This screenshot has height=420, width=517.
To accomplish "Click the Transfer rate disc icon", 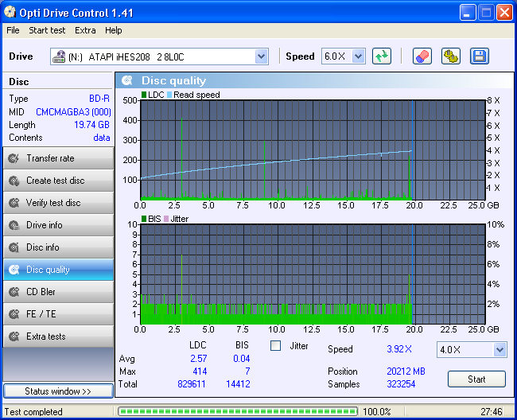I will click(x=14, y=158).
